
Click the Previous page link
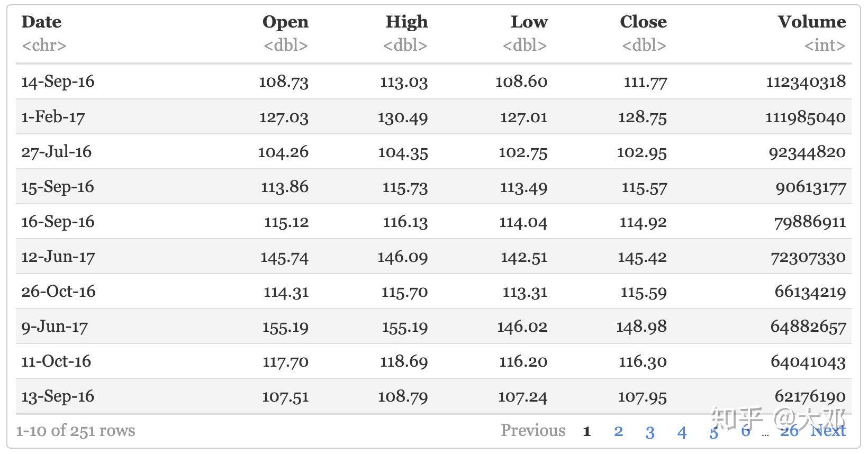(533, 431)
